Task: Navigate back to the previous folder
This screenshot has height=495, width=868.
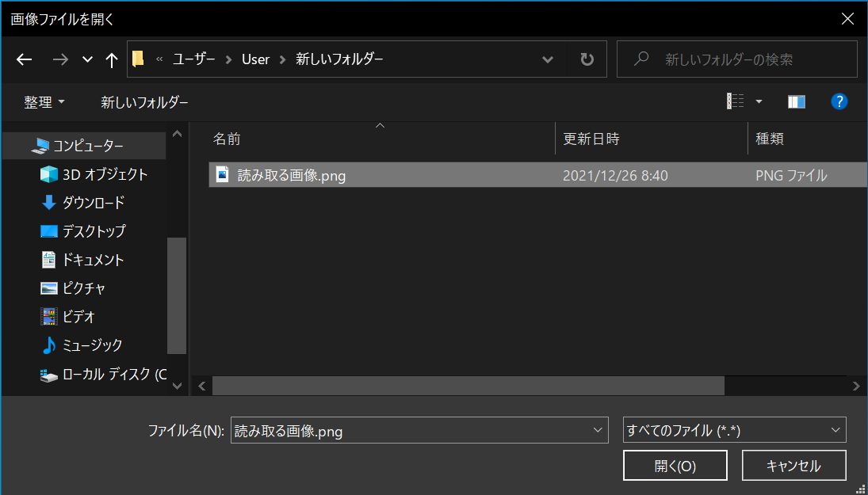Action: coord(24,59)
